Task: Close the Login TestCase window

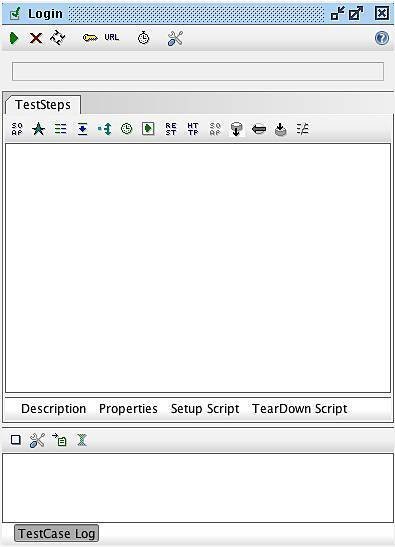Action: [382, 14]
